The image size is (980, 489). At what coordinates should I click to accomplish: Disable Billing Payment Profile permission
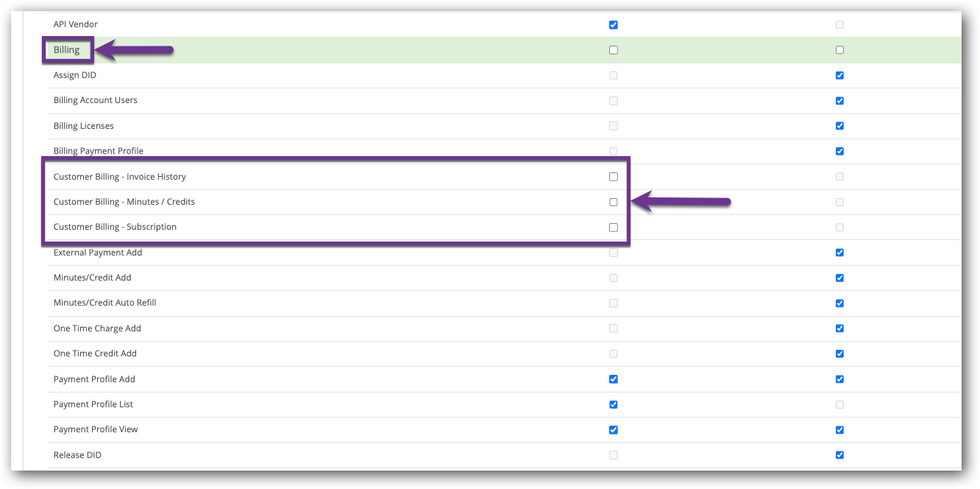[x=839, y=151]
